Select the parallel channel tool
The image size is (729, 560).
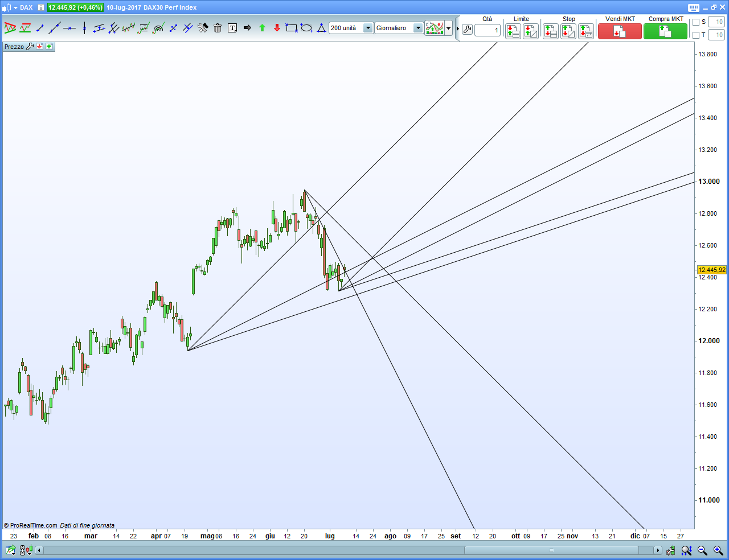coord(99,28)
